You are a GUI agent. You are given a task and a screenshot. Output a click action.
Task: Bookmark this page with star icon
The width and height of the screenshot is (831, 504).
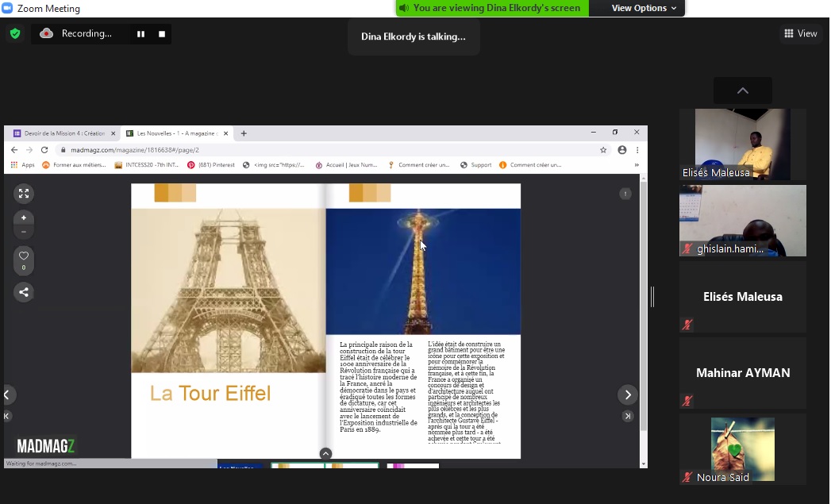tap(603, 150)
